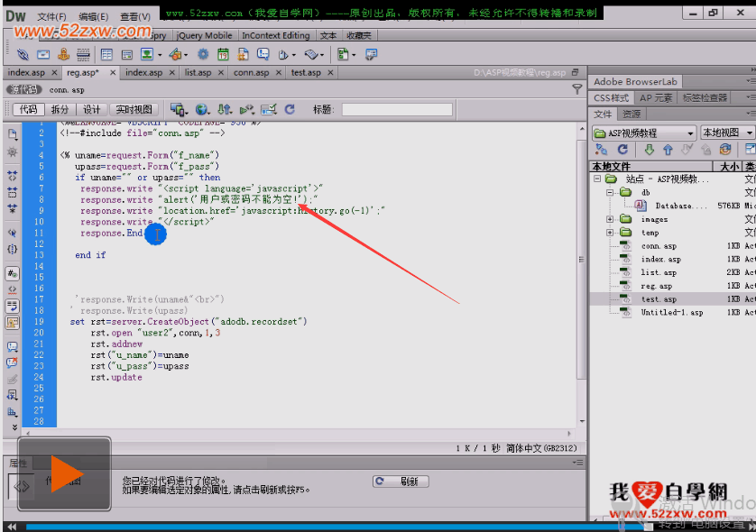Click the Refresh icon in the Files panel

(x=622, y=150)
